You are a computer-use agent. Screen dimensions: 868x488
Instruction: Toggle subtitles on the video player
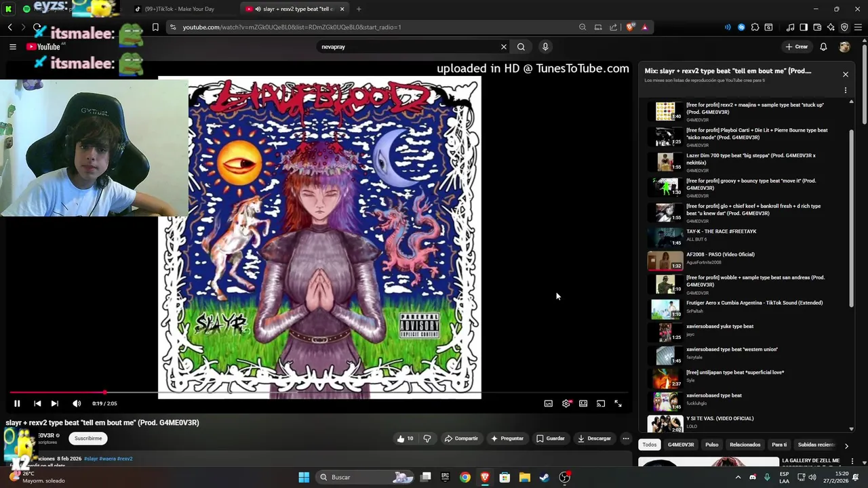548,403
